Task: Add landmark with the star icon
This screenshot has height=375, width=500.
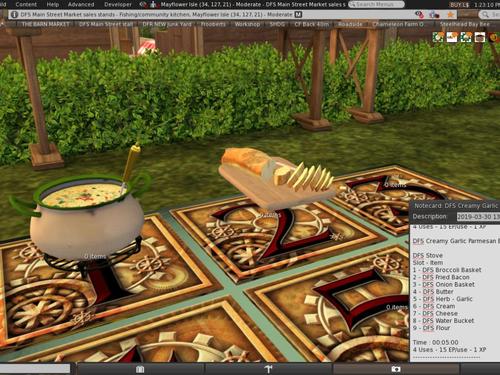Action: tap(451, 15)
